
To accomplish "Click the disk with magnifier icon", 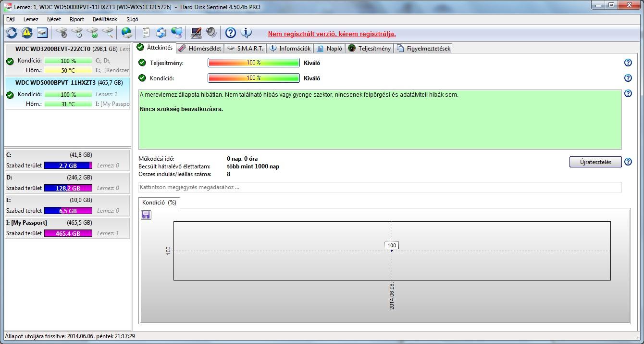I will (108, 32).
